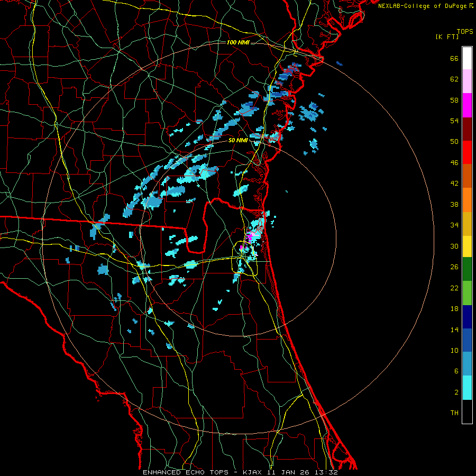This screenshot has height=476, width=476.
Task: Click the "TOPS" legend heading
Action: [465, 32]
